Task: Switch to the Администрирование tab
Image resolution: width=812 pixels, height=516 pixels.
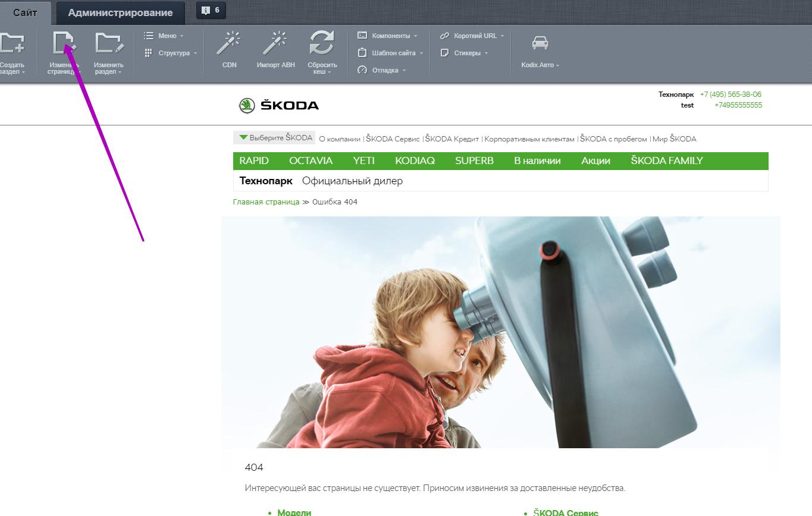Action: coord(120,12)
